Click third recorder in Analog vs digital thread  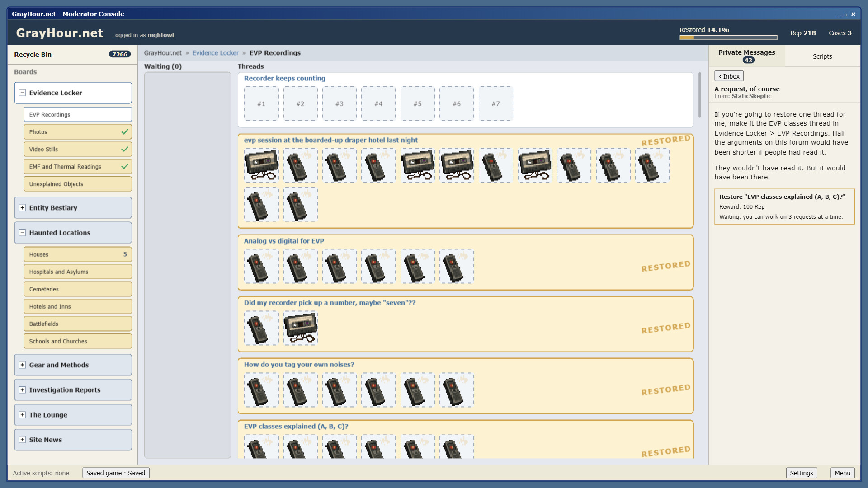[340, 266]
